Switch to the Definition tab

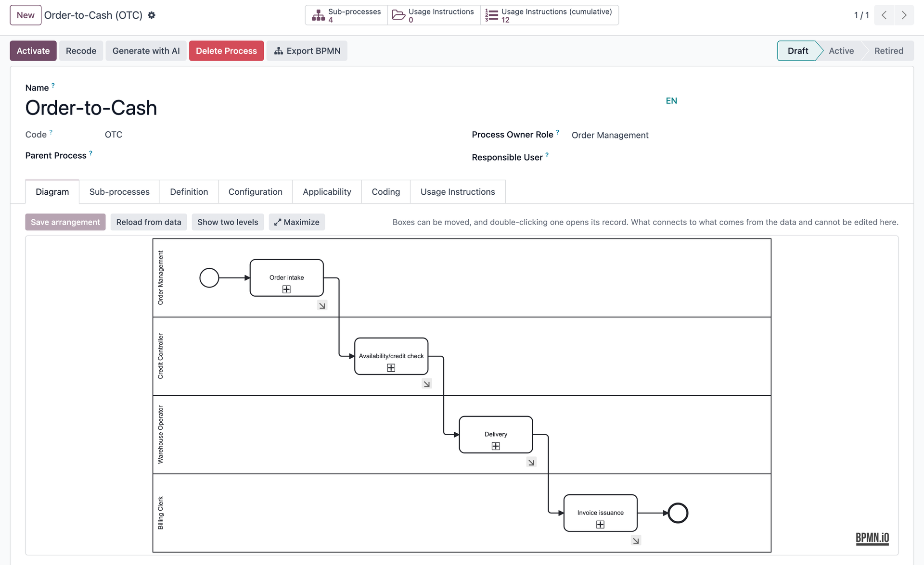(x=189, y=191)
